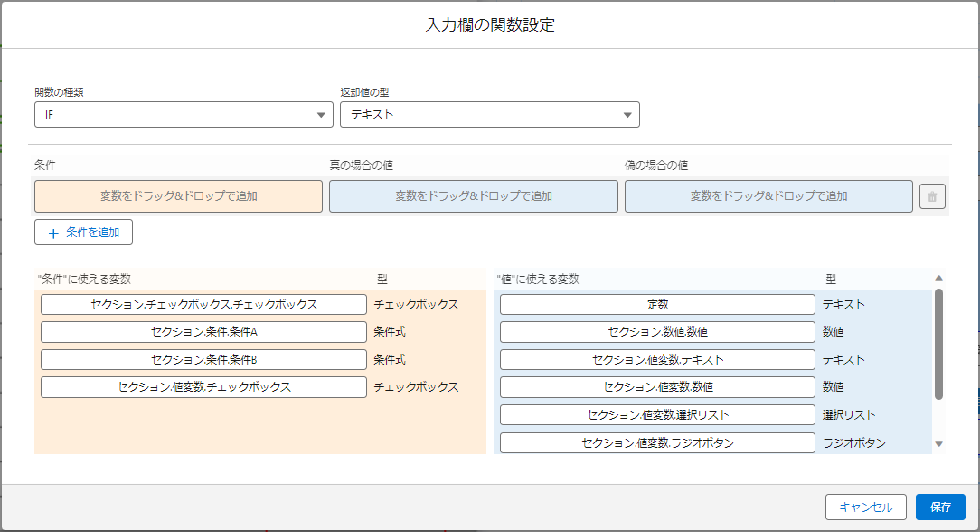Select variable セクション.チェックボックス.チェックボックス
The height and width of the screenshot is (532, 980).
[203, 304]
